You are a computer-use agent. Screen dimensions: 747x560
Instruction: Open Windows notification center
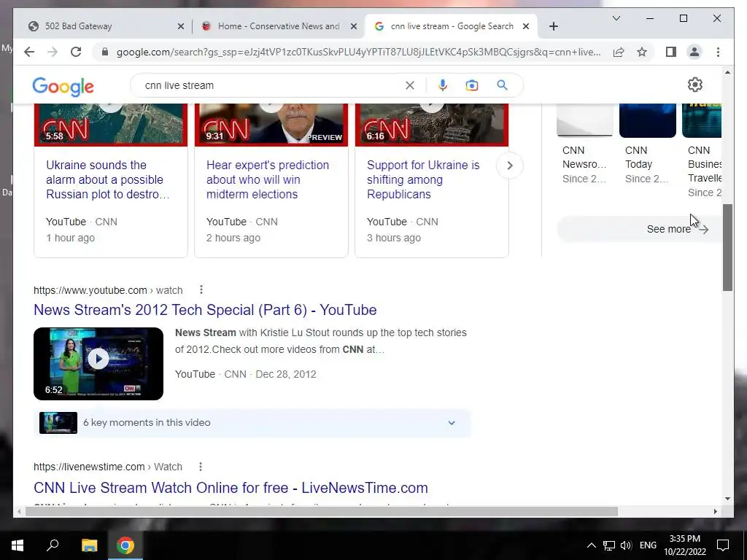[x=723, y=545]
